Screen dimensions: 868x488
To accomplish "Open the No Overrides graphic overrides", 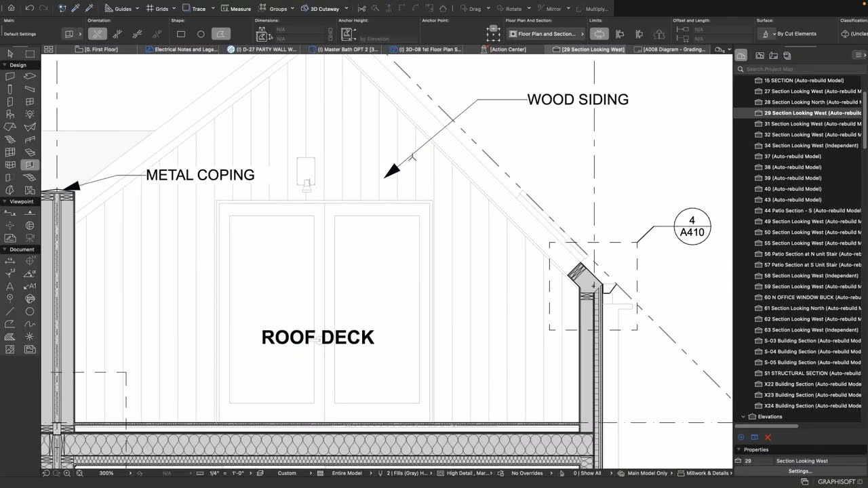I will coord(526,473).
